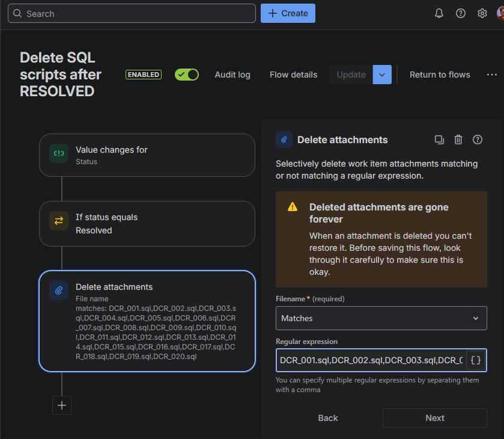Click the Create button
Image resolution: width=504 pixels, height=439 pixels.
[x=288, y=13]
